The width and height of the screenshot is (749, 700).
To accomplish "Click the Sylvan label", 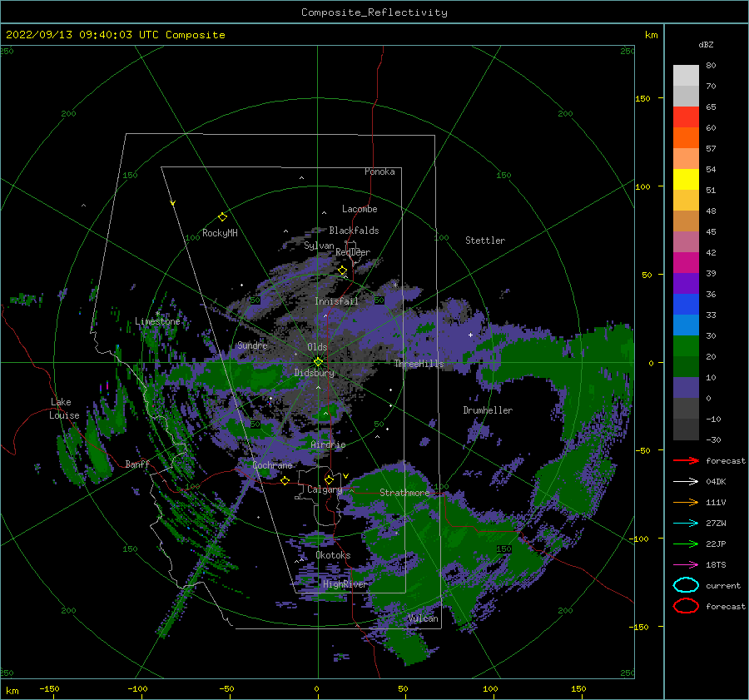I will point(319,246).
